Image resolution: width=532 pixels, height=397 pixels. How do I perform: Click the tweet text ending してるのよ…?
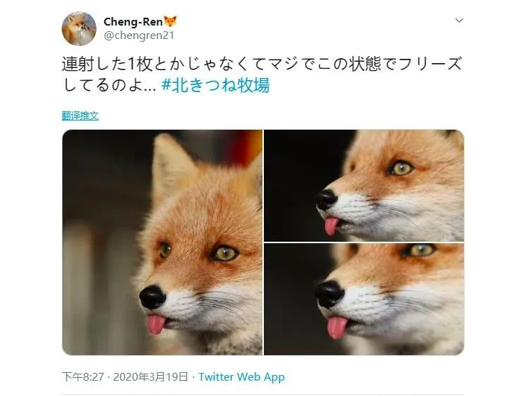point(109,85)
